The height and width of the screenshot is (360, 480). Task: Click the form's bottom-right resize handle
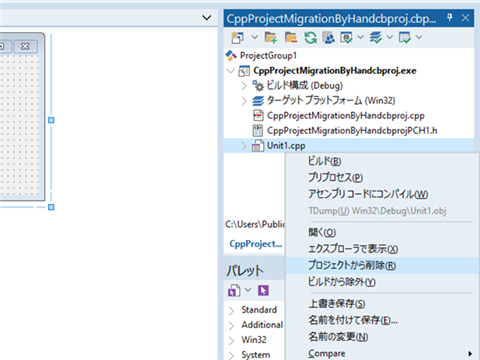(51, 207)
